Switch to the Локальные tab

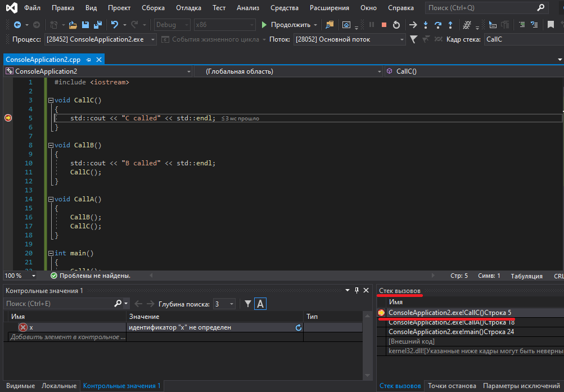click(59, 386)
